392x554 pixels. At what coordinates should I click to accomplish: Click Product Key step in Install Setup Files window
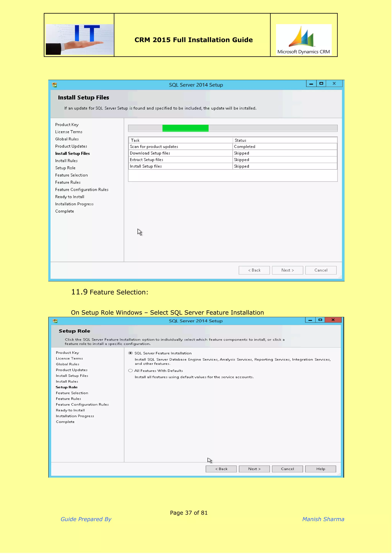[x=67, y=125]
